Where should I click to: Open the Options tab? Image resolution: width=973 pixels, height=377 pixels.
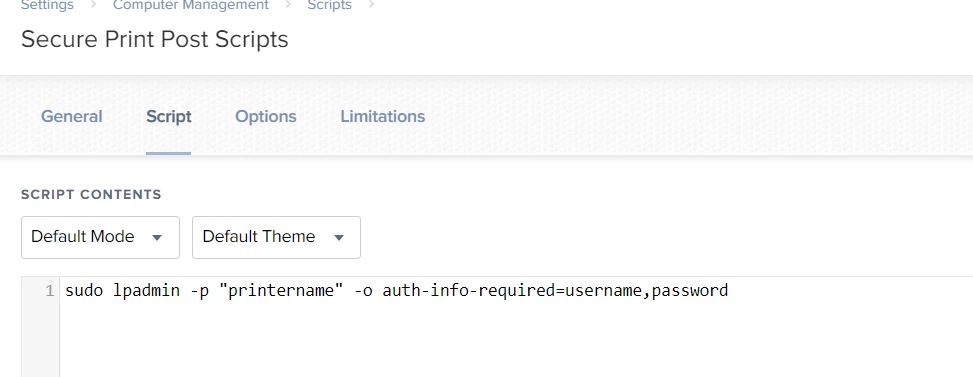coord(266,117)
